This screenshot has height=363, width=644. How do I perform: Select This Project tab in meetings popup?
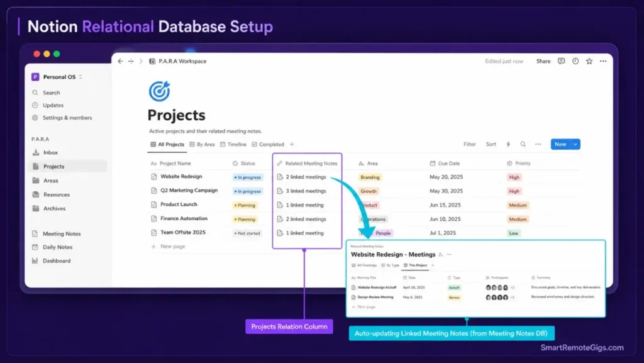pos(415,265)
